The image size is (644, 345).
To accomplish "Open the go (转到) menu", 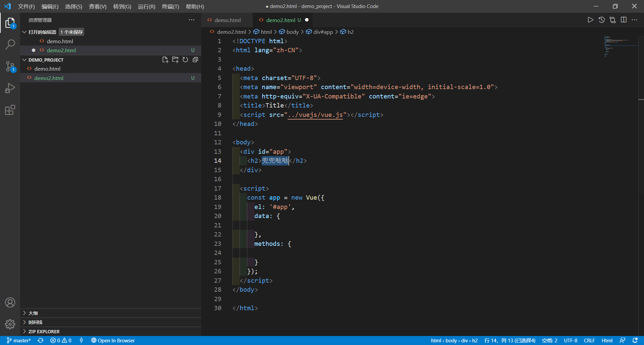I will point(122,6).
